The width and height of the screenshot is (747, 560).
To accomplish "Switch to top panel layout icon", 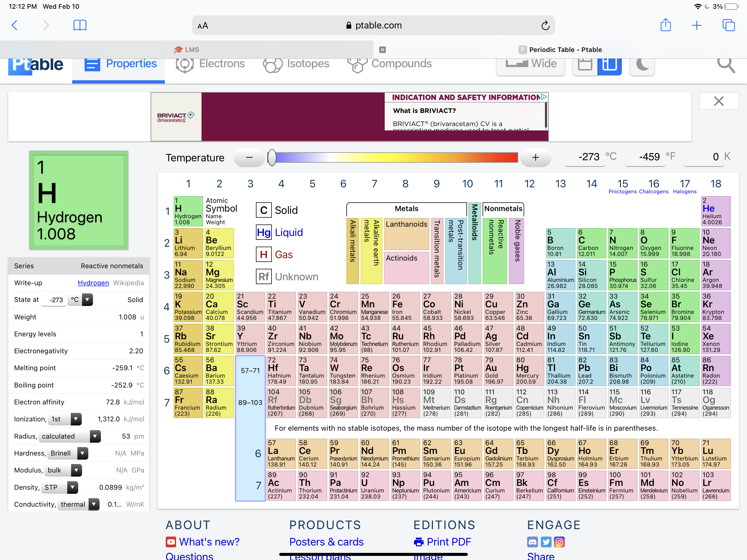I will (585, 65).
